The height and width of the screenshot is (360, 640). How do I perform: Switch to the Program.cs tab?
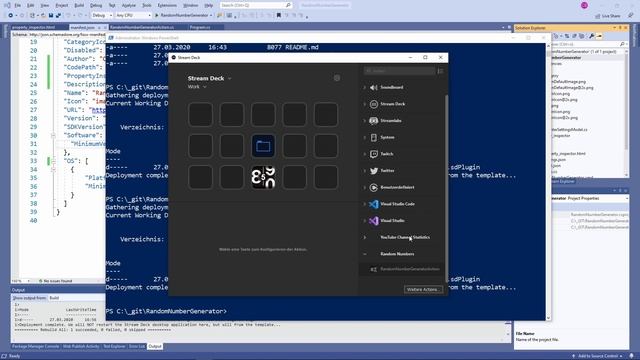coord(200,27)
